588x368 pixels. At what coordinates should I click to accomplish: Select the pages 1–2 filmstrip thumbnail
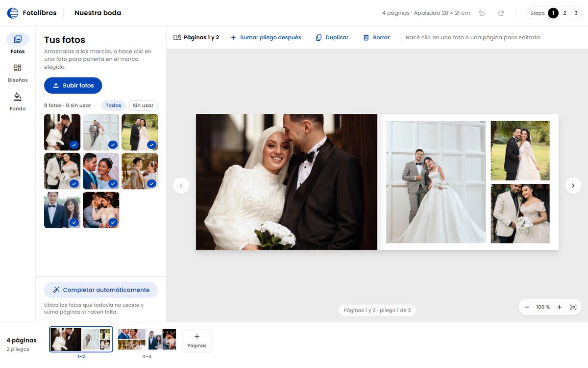point(81,340)
